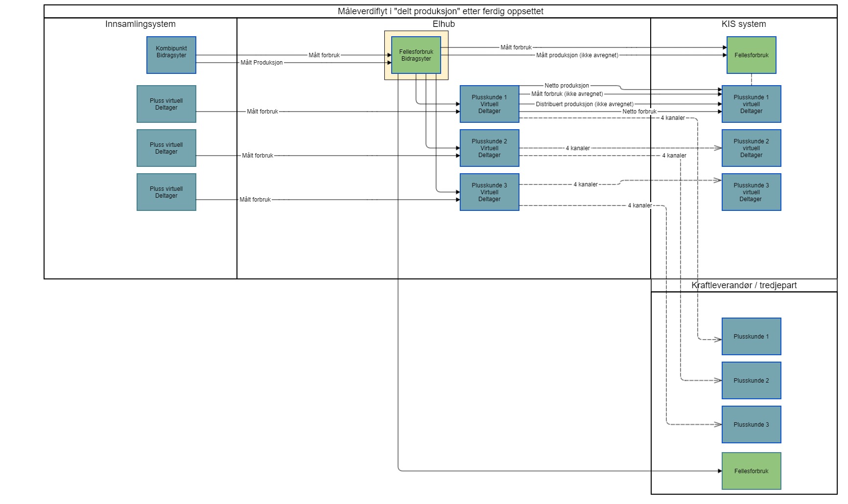Screen dimensions: 848x504
Task: Select the Netto produksjon connector label
Action: coord(566,86)
